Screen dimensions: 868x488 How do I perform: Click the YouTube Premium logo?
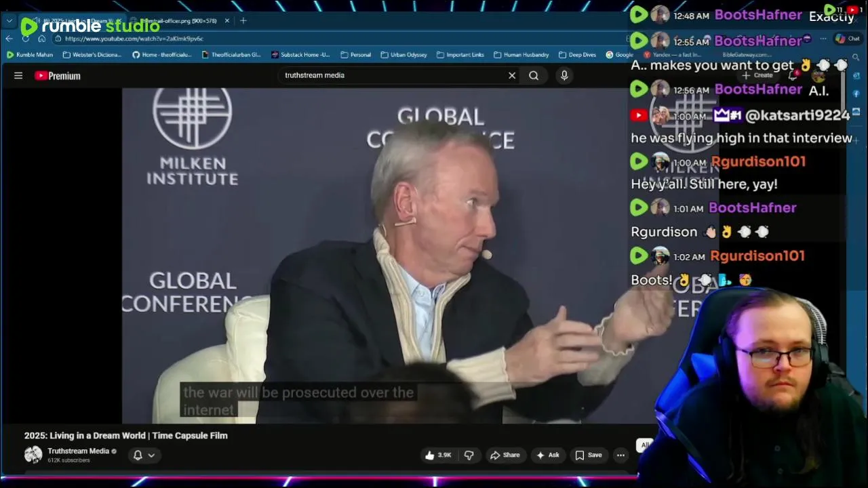58,75
